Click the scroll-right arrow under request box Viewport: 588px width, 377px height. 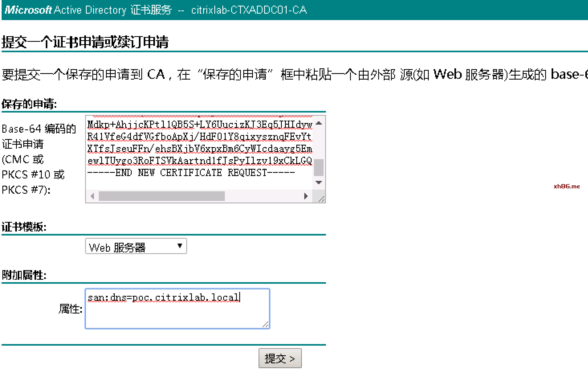(306, 196)
